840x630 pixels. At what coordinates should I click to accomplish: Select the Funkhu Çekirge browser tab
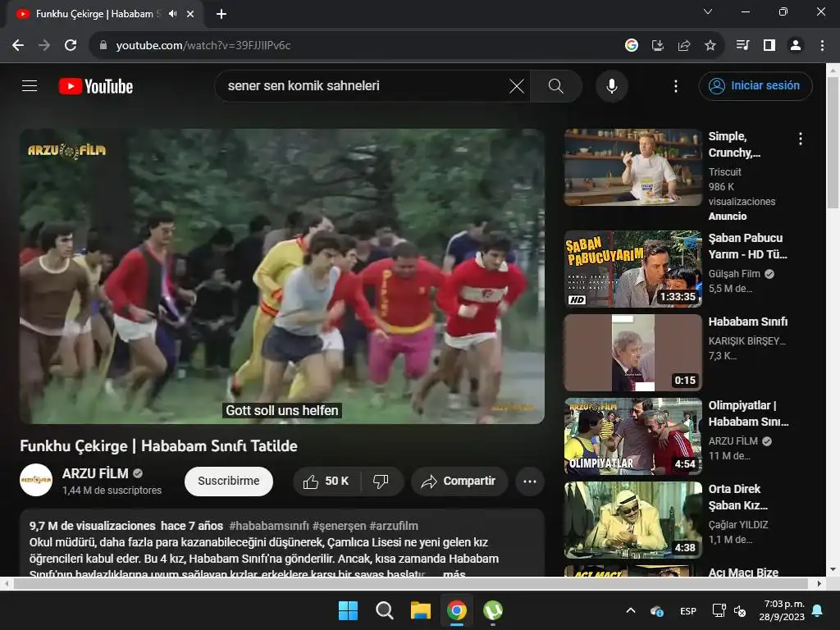(x=104, y=14)
